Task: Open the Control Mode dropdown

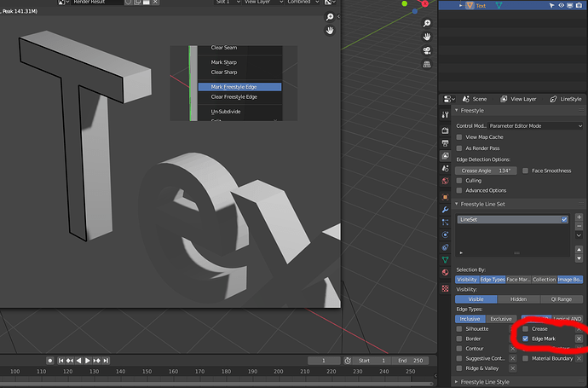Action: pyautogui.click(x=535, y=126)
